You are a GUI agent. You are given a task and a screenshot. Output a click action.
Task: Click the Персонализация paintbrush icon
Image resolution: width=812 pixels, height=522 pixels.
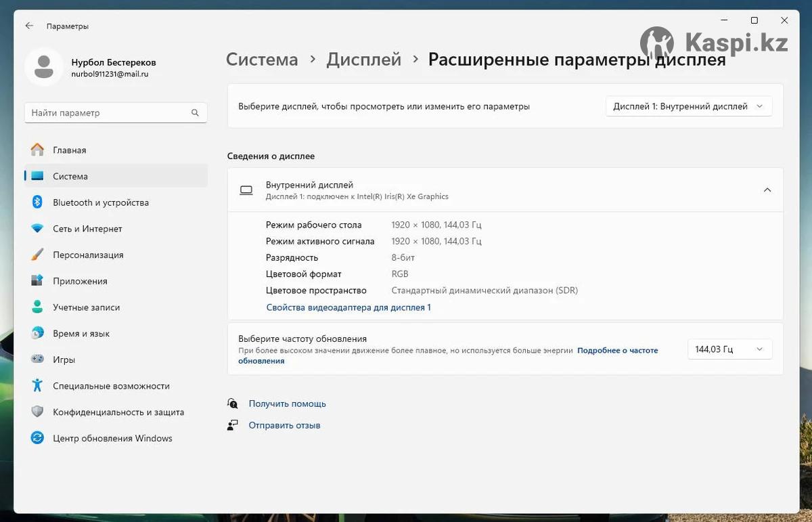coord(38,255)
